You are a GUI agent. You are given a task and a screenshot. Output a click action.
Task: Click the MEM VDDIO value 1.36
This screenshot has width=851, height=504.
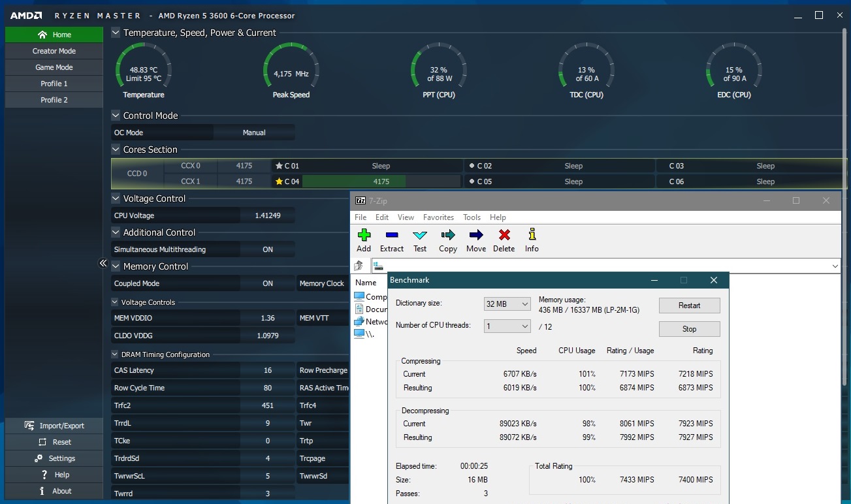point(268,318)
